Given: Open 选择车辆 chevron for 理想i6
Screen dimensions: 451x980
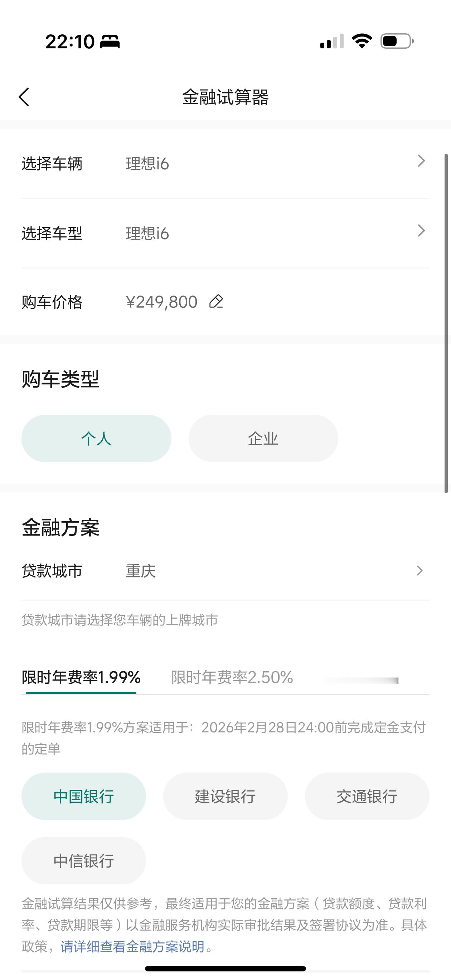Looking at the screenshot, I should coord(421,160).
